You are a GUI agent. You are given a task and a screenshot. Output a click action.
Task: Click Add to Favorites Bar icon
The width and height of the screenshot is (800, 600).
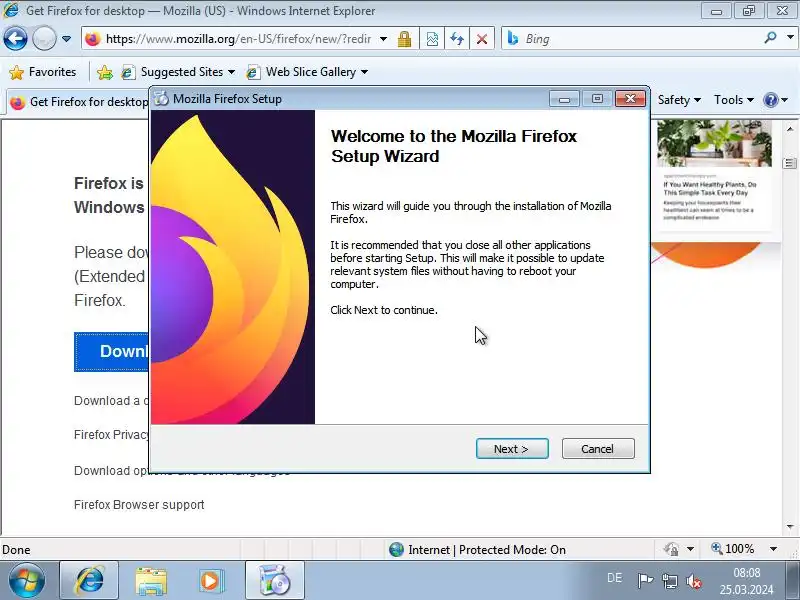coord(105,72)
